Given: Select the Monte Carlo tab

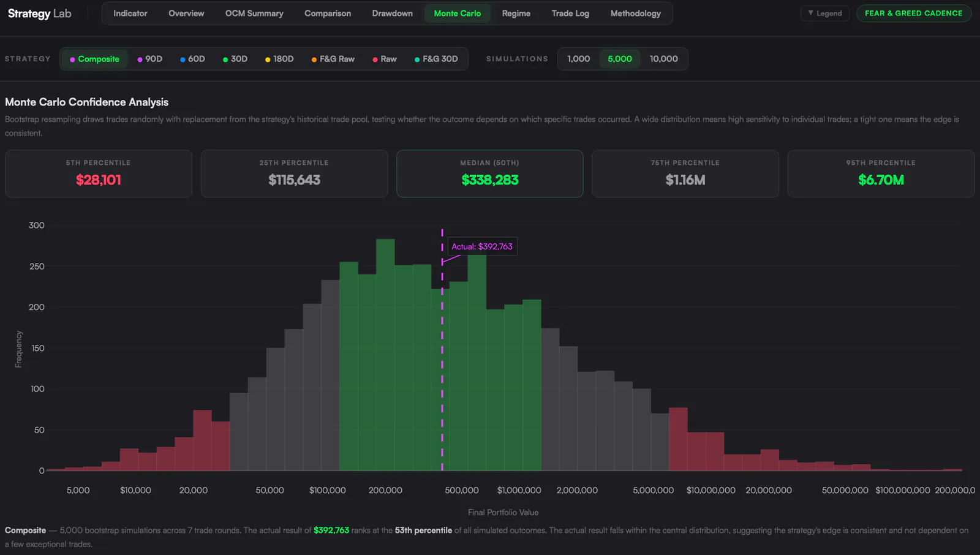Looking at the screenshot, I should 458,13.
